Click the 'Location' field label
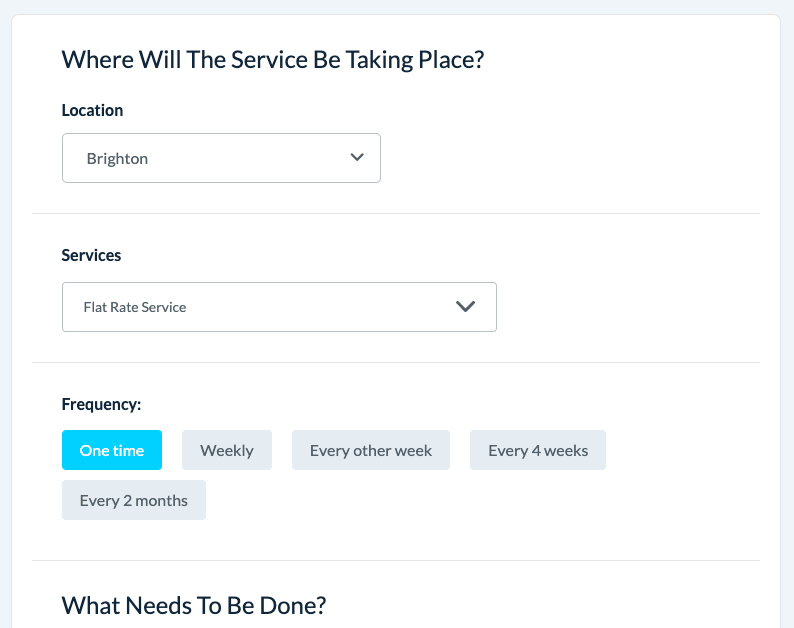This screenshot has height=628, width=794. [x=93, y=110]
